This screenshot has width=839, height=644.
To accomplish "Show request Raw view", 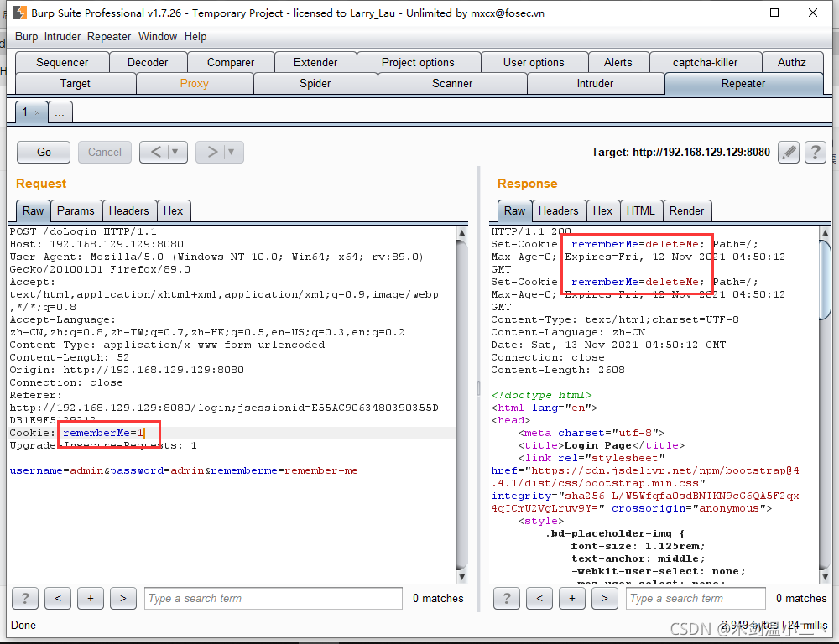I will (x=34, y=210).
